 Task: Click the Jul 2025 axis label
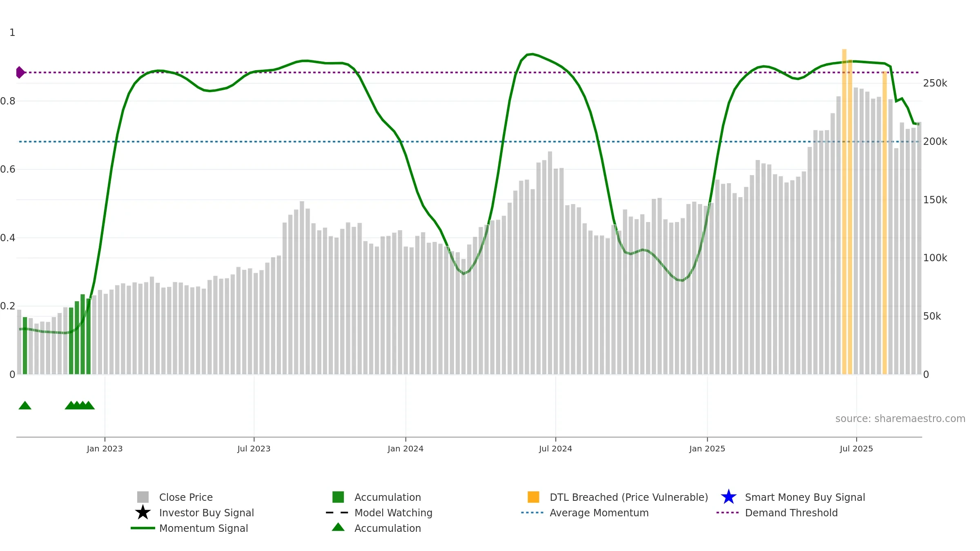point(856,449)
